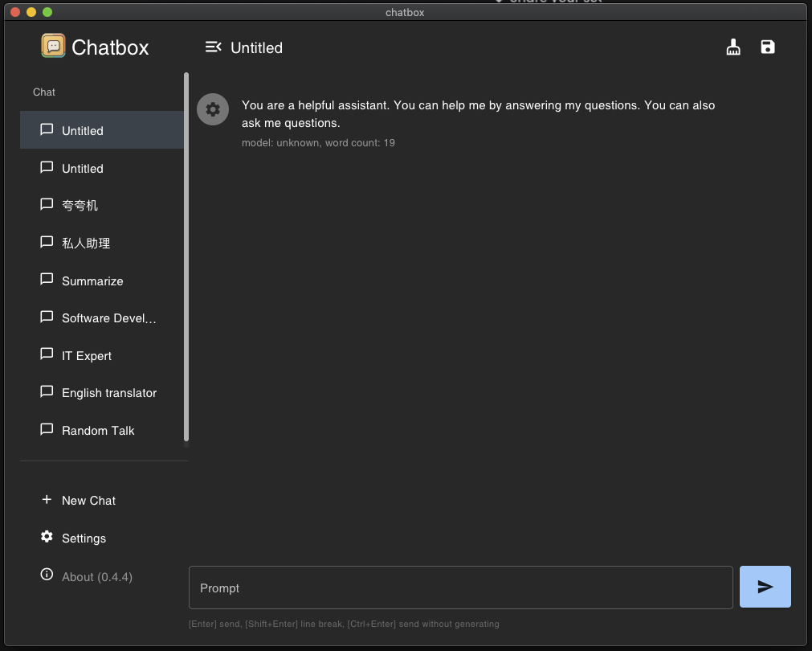Viewport: 812px width, 651px height.
Task: Click the broom clean conversation icon
Action: click(x=732, y=47)
